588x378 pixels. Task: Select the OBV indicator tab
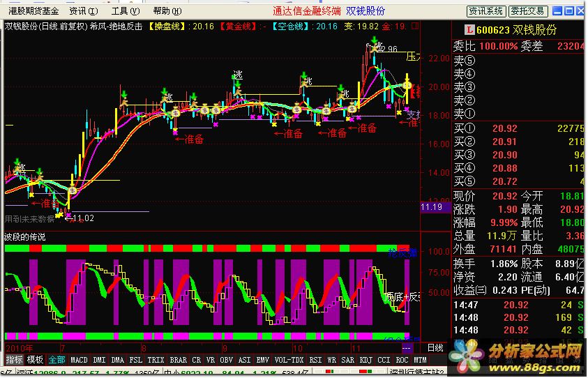coord(226,360)
